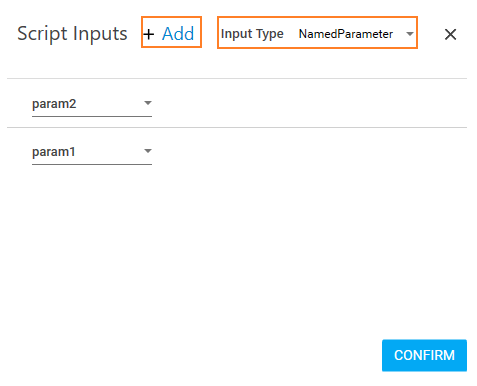Click the param2 text label
Image resolution: width=477 pixels, height=386 pixels.
click(x=54, y=104)
